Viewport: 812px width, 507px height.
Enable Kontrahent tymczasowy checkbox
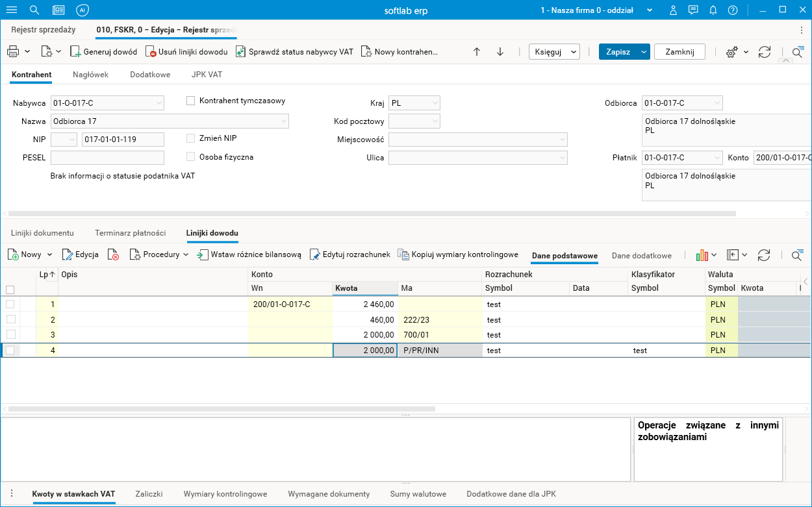pyautogui.click(x=191, y=101)
